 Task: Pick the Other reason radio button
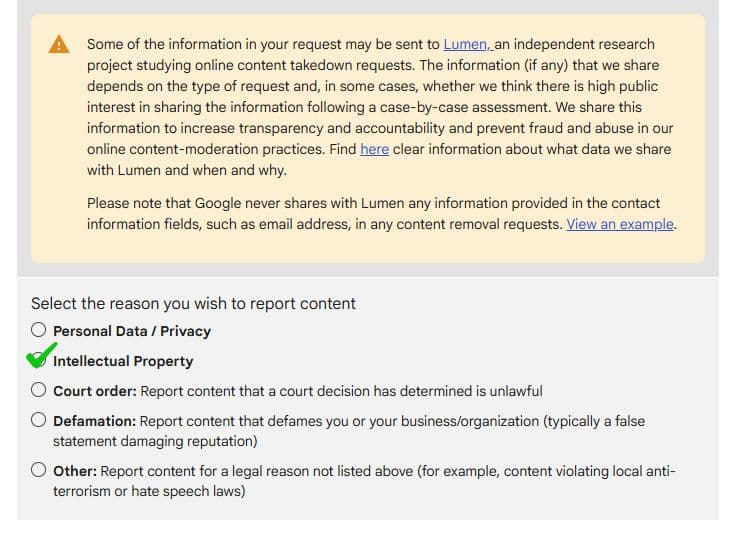pos(38,470)
